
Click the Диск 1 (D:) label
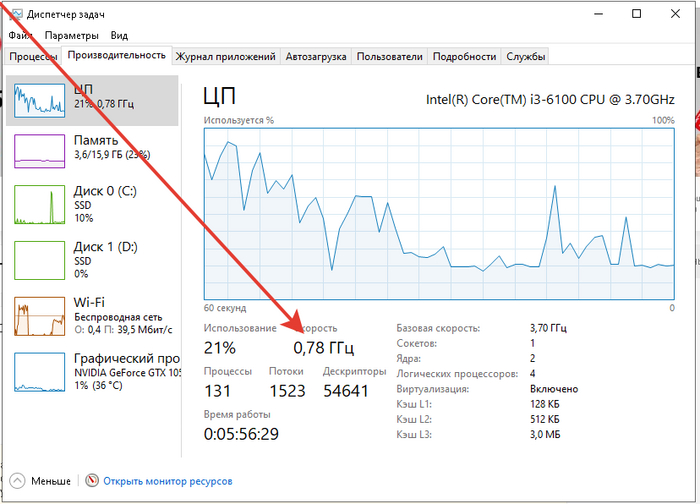[x=105, y=247]
